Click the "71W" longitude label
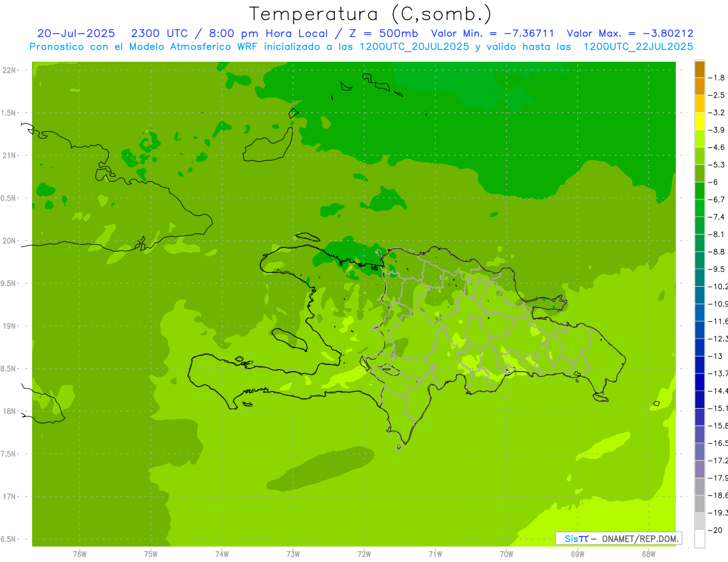The width and height of the screenshot is (728, 562). click(x=435, y=554)
